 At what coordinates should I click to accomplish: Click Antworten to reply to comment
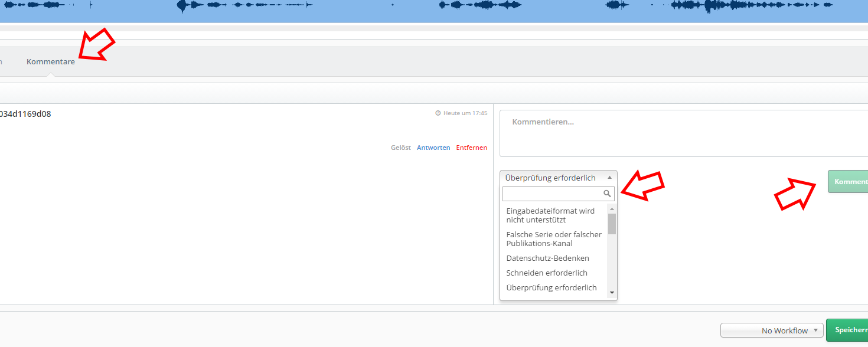click(433, 148)
